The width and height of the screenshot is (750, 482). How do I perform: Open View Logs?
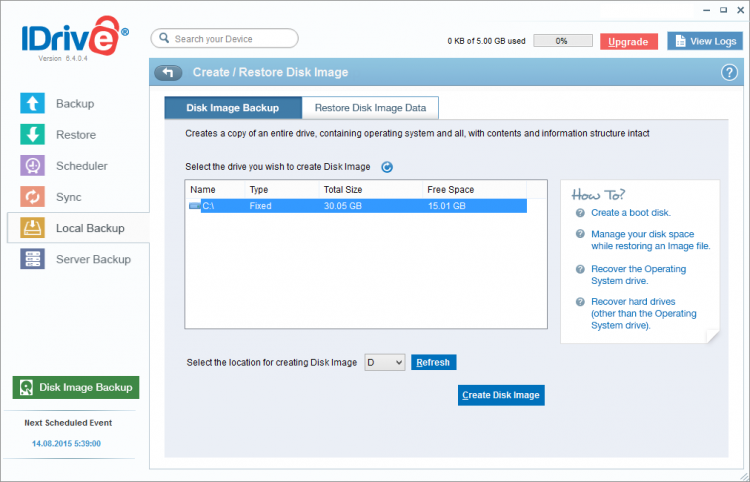point(705,42)
